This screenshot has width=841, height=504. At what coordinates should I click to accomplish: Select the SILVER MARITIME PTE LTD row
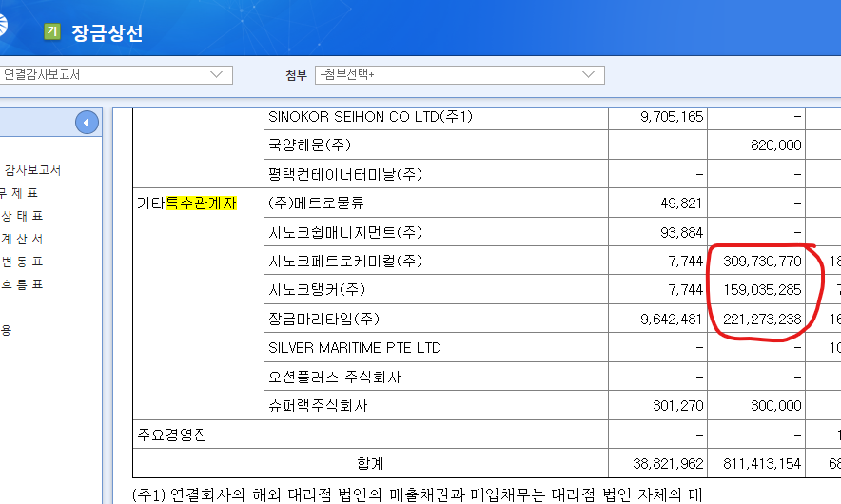pos(355,348)
